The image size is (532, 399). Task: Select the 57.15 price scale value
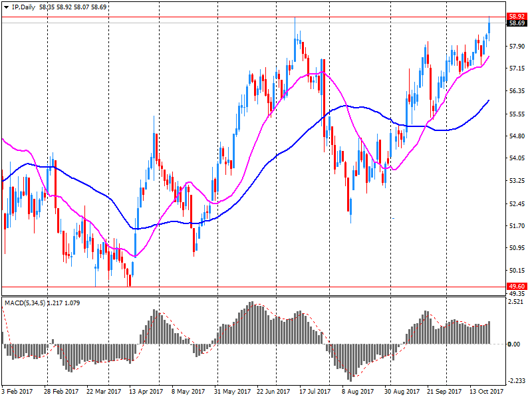pyautogui.click(x=517, y=68)
